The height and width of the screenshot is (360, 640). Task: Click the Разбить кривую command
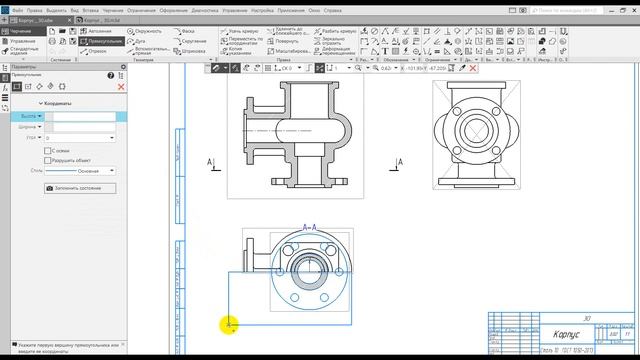(335, 31)
